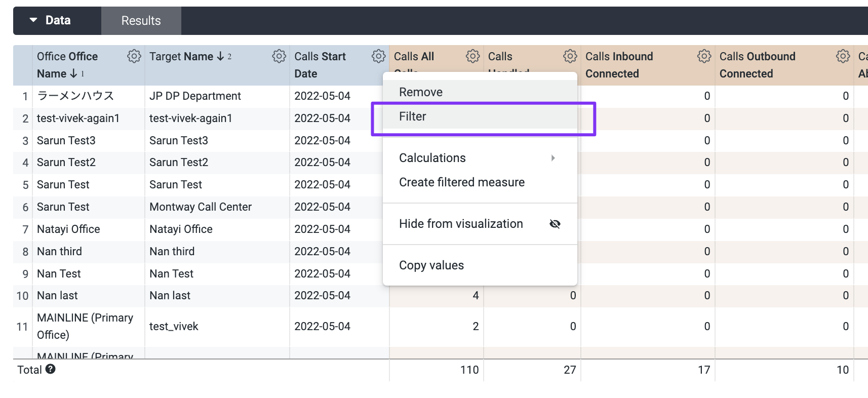Click date 2022-05-04 in row 1
Viewport: 868px width, 398px height.
323,96
